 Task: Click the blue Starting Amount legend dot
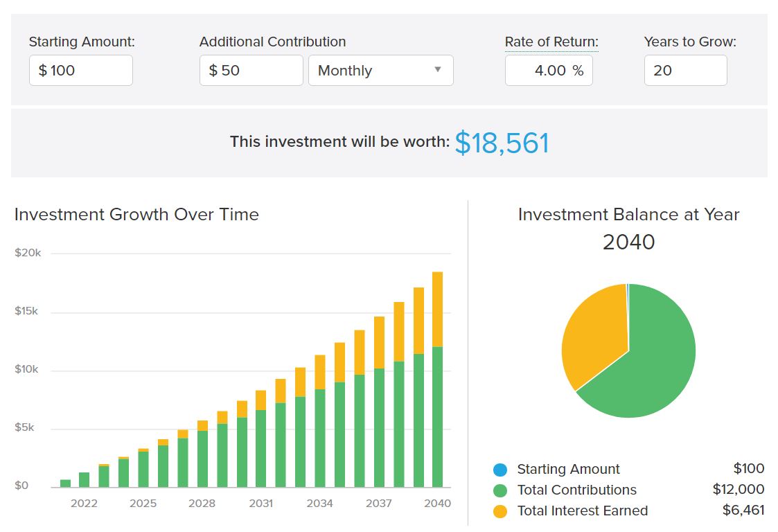[500, 470]
